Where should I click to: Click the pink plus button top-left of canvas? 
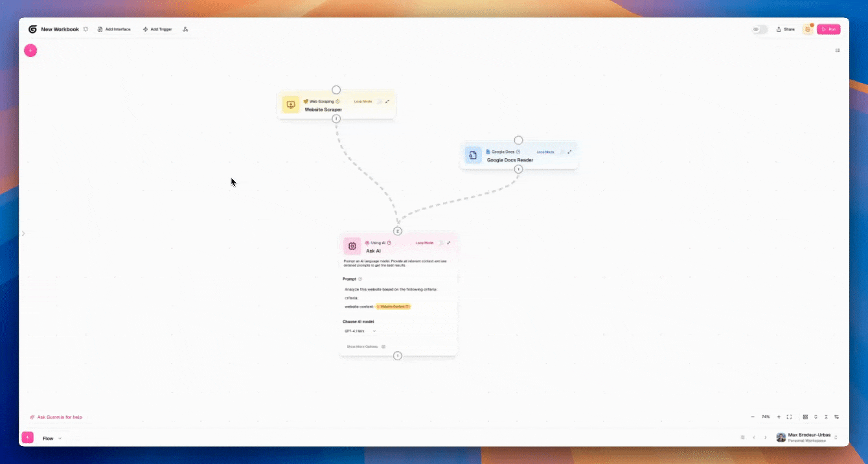coord(30,51)
